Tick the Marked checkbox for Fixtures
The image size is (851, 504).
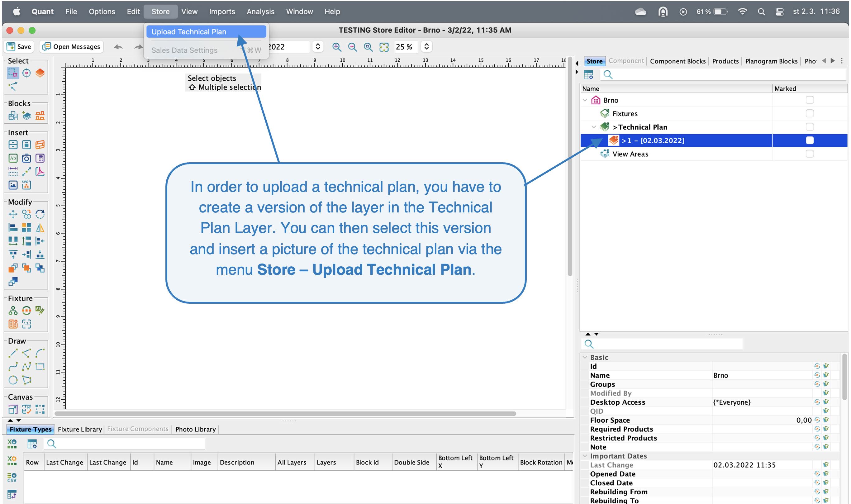(810, 113)
